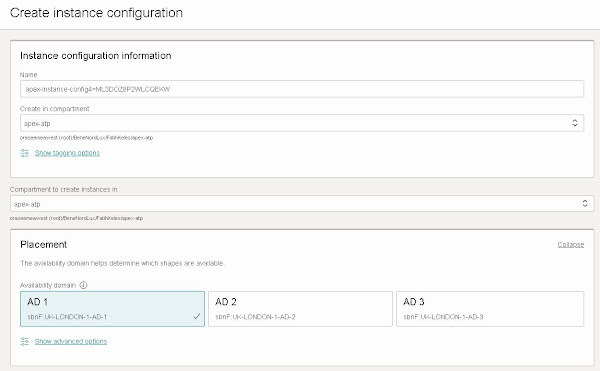The width and height of the screenshot is (600, 371).
Task: Open the Show advanced options link
Action: (71, 341)
